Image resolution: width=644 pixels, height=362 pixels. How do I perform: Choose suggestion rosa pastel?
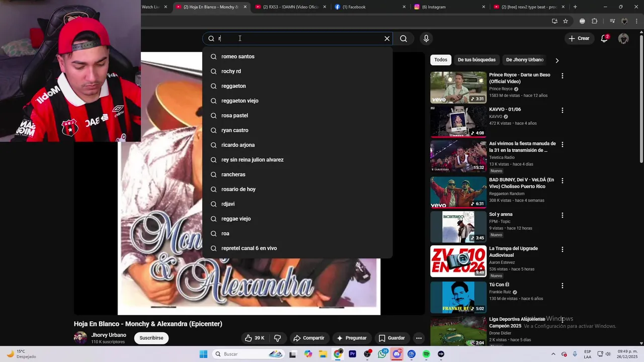pos(297,116)
